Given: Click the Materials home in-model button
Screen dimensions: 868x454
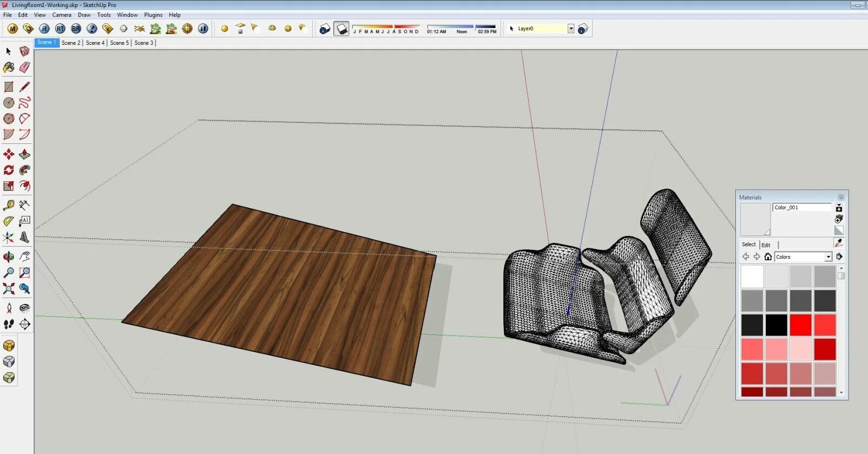Looking at the screenshot, I should click(x=768, y=256).
